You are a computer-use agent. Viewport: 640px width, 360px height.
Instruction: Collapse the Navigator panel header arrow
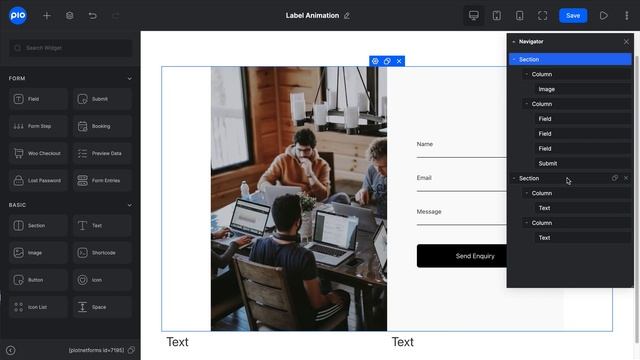pos(513,42)
